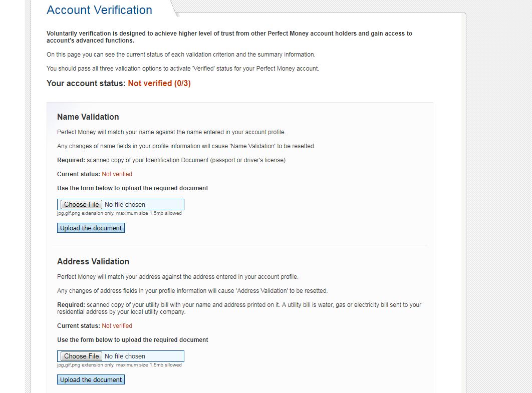
Task: Click the file size hint under Address Validation
Action: [x=119, y=365]
